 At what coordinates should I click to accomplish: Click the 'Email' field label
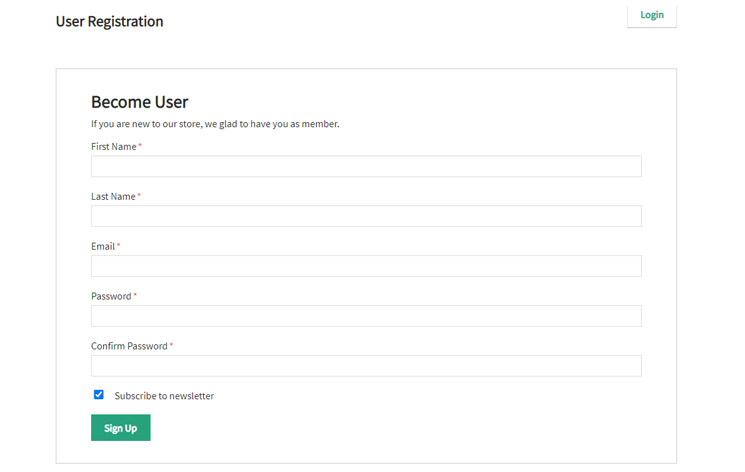[x=103, y=246]
